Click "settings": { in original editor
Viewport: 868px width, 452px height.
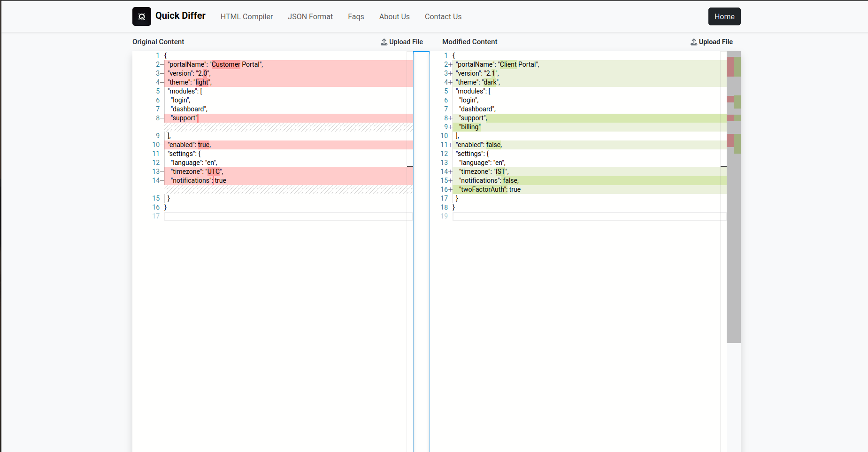pyautogui.click(x=184, y=154)
